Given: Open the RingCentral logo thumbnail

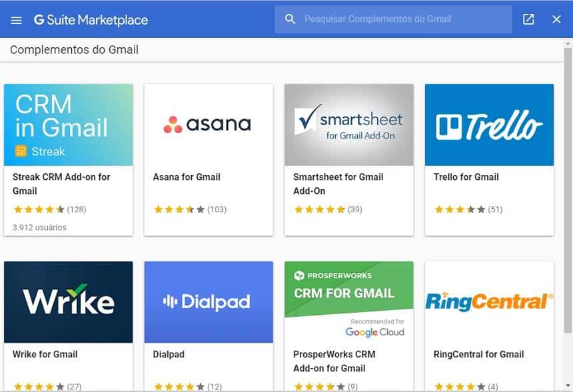Looking at the screenshot, I should [489, 302].
